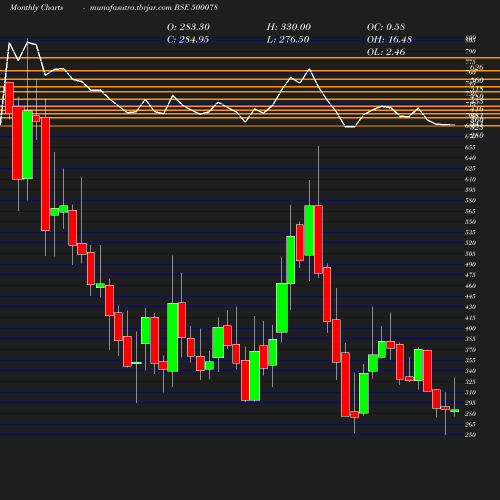
Task: Click the 415 price axis label
Action: (470, 318)
